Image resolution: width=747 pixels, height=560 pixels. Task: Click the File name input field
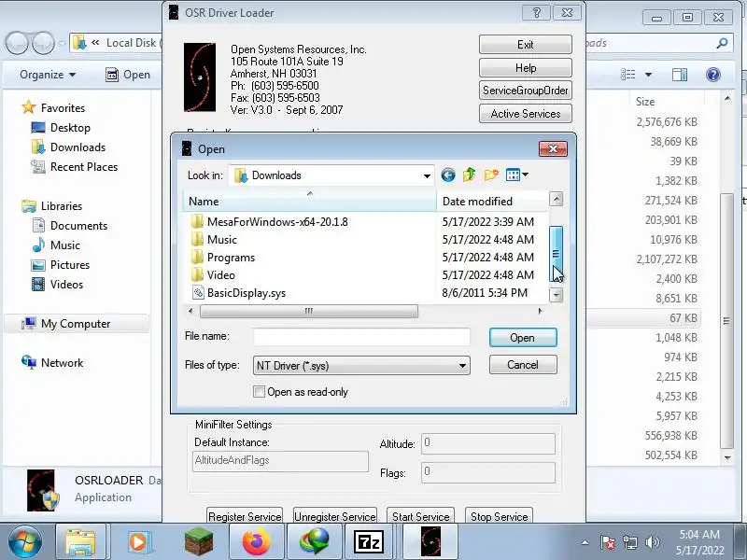361,337
